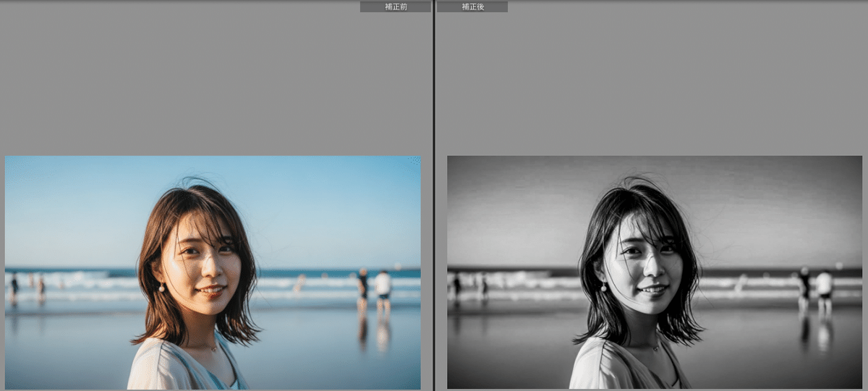Click the divider between before and after views

point(433,195)
